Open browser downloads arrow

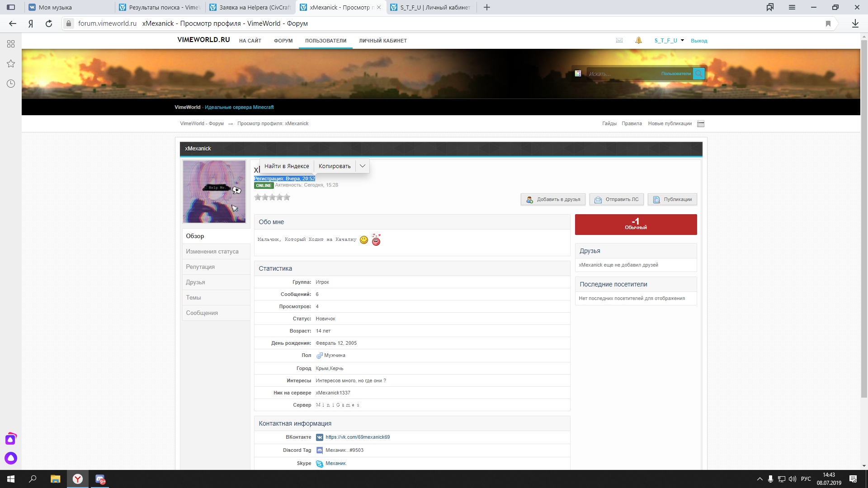[x=855, y=23]
